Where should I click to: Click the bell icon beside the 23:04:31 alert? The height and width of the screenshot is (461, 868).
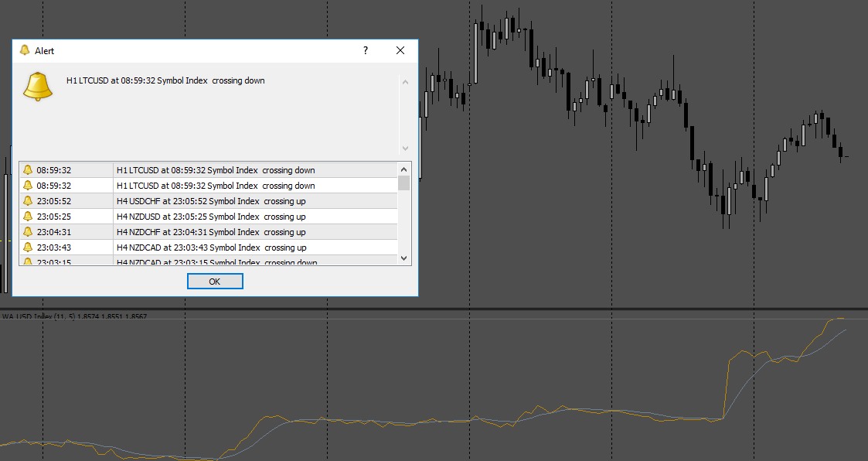click(x=28, y=232)
